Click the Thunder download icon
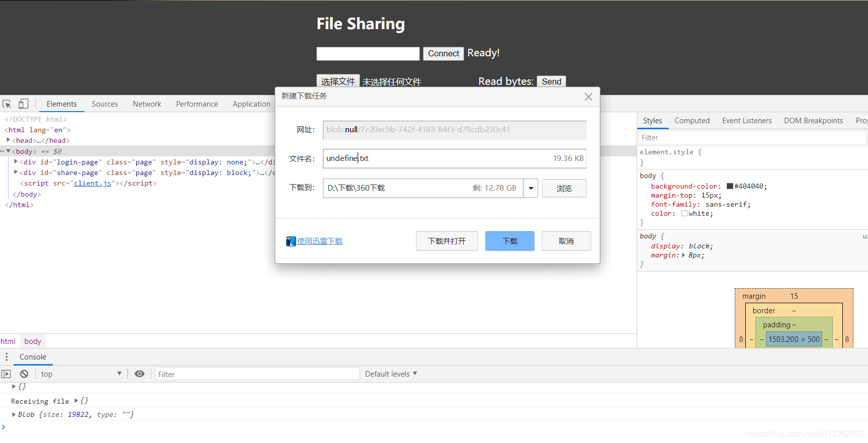The image size is (868, 443). 291,241
